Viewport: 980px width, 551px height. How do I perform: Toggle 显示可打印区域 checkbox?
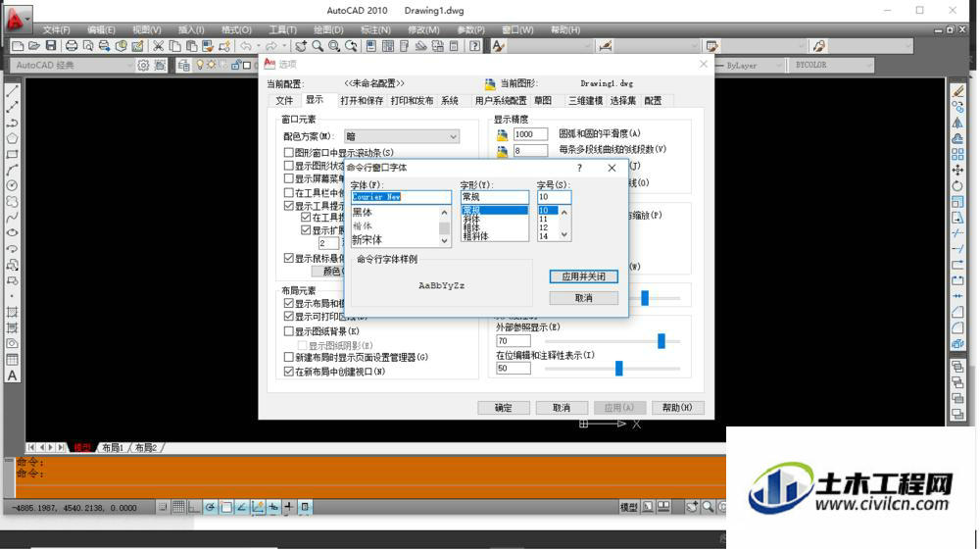[288, 317]
